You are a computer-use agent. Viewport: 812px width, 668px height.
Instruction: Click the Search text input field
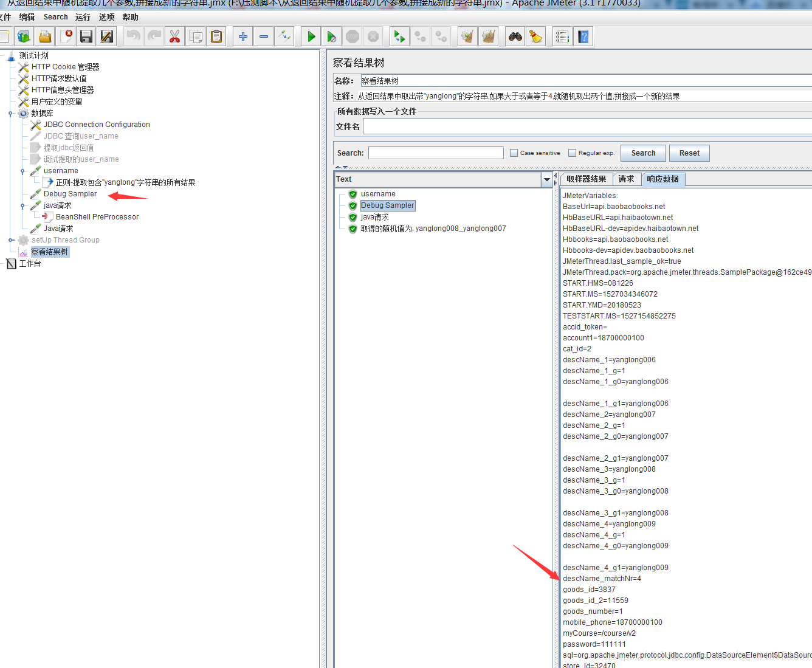tap(436, 153)
